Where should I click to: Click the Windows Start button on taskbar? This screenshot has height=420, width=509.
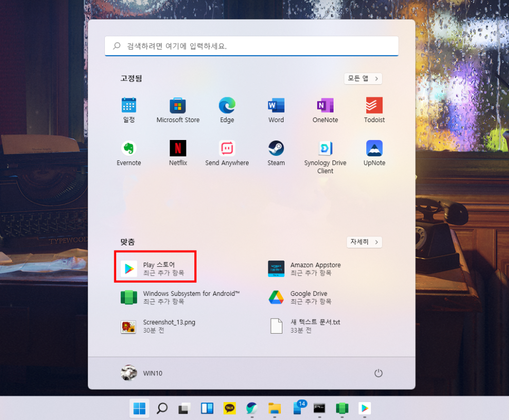(x=139, y=408)
